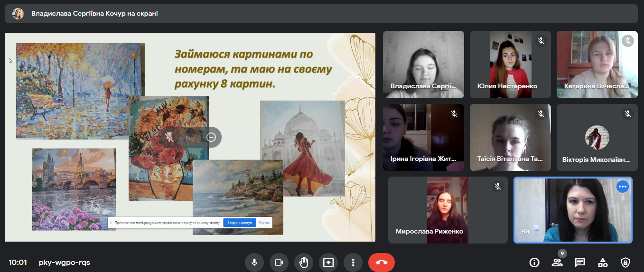Image resolution: width=644 pixels, height=272 pixels.
Task: Click Вікторія Миколаївна's round profile avatar
Action: coord(597,138)
